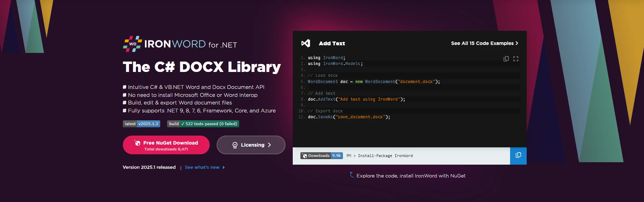The width and height of the screenshot is (644, 202).
Task: Click the blue copy install command button
Action: click(518, 155)
